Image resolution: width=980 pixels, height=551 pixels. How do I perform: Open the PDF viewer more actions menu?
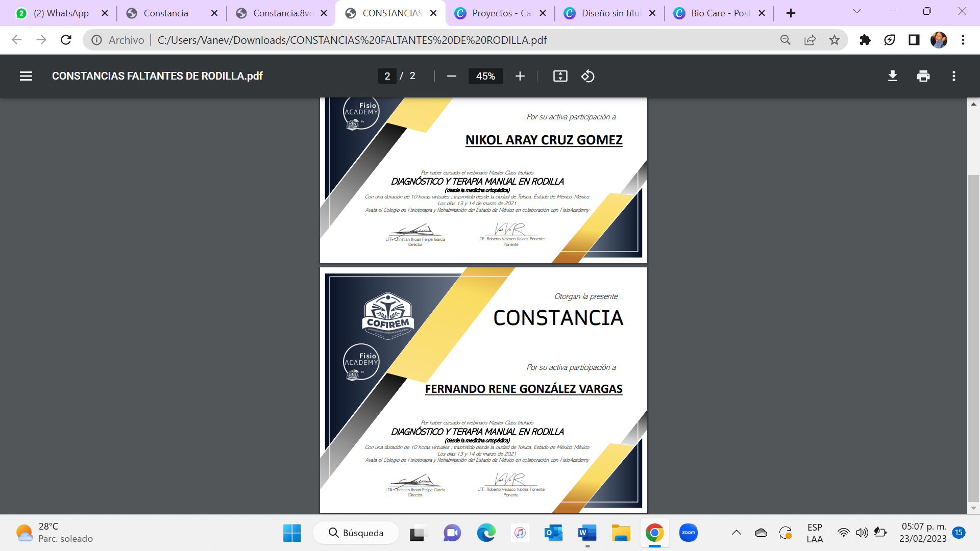coord(953,76)
